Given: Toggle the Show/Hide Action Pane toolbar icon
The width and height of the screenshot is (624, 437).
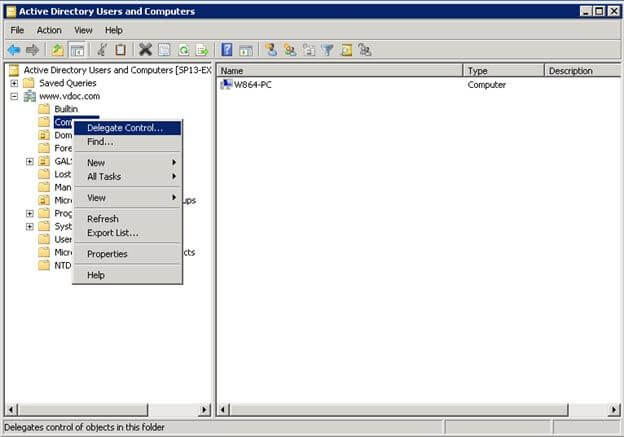Looking at the screenshot, I should point(246,50).
